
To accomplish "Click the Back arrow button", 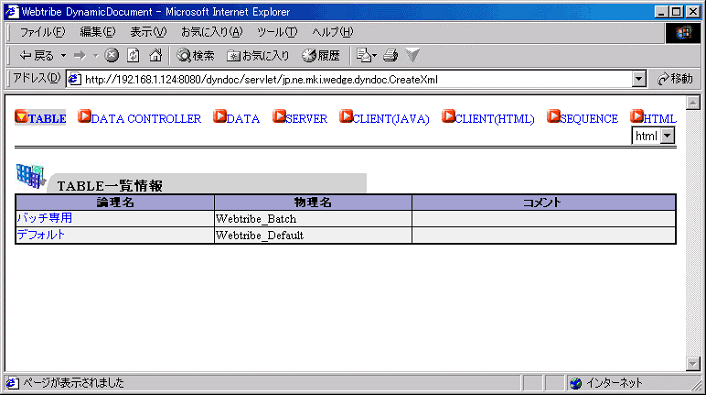I will tap(36, 55).
